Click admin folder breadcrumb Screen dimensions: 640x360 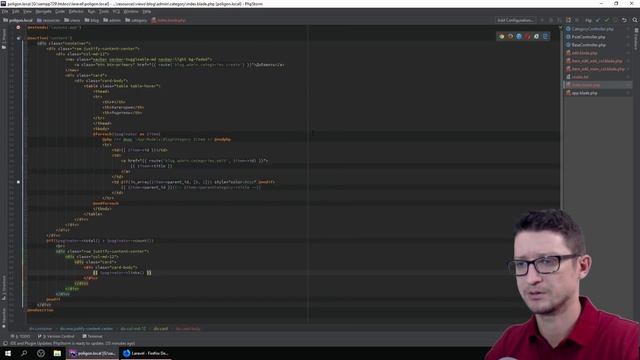pos(112,20)
